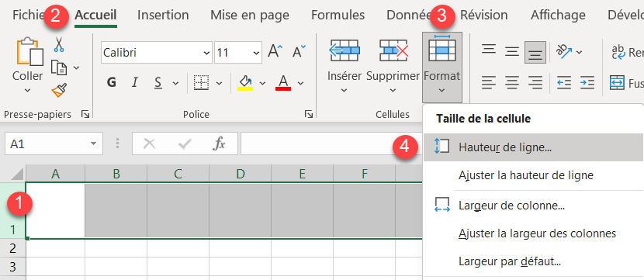Select row 2 header

(12, 248)
